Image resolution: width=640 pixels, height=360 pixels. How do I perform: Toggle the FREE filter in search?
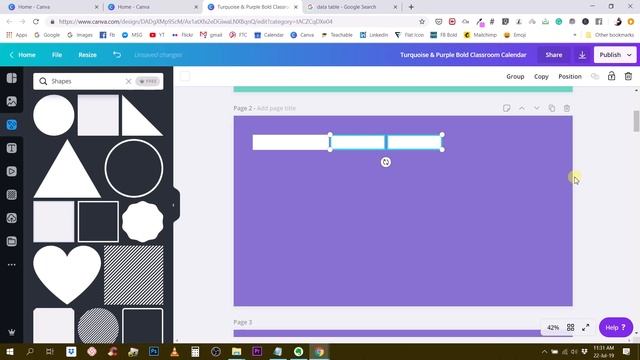pos(148,81)
